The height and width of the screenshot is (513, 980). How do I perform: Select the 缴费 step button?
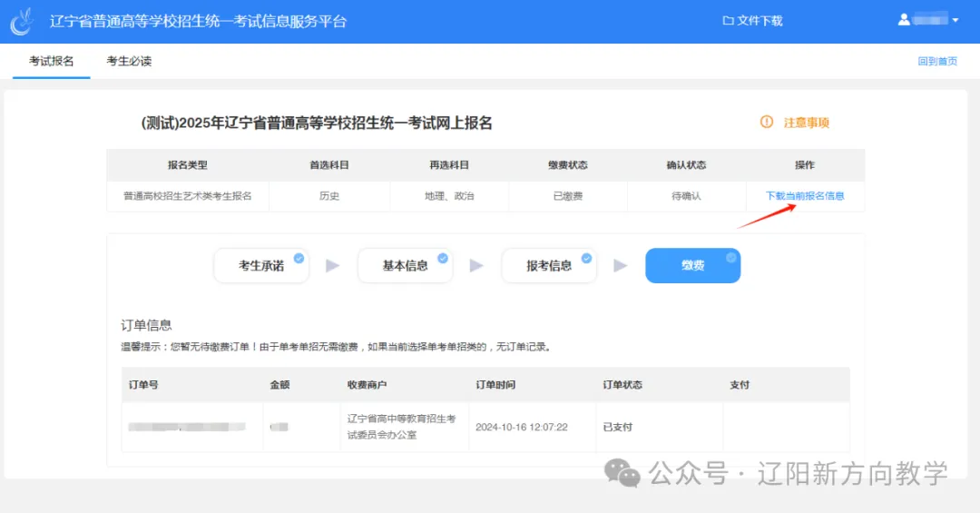(x=692, y=265)
